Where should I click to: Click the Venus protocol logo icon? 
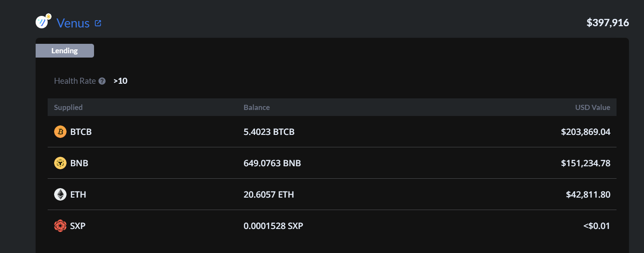coord(43,21)
